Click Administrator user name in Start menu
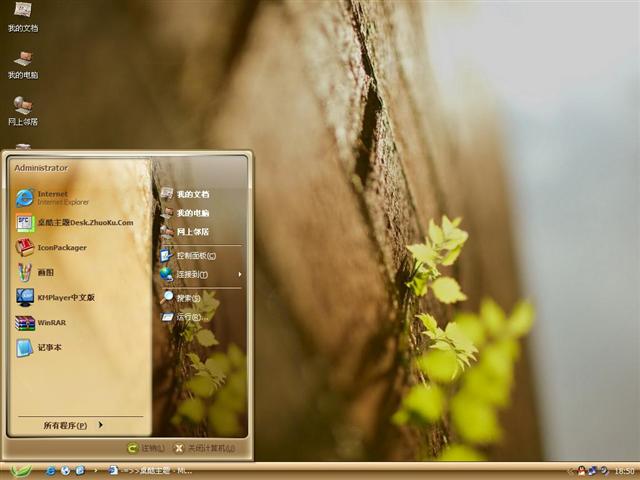Viewport: 640px width, 480px height. point(41,168)
